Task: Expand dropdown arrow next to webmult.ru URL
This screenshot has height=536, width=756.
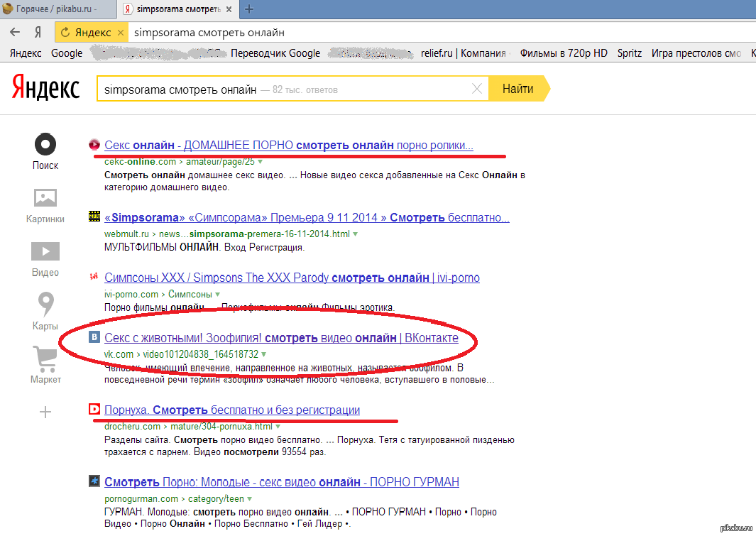Action: pyautogui.click(x=356, y=234)
